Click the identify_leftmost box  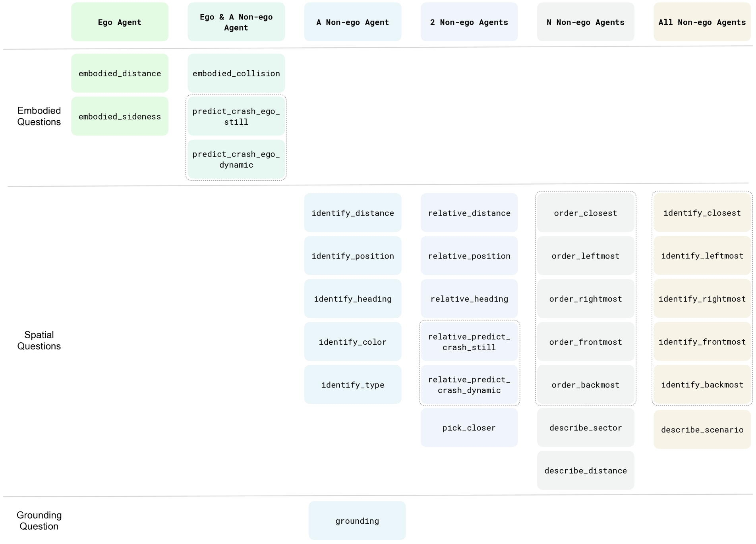pos(702,256)
